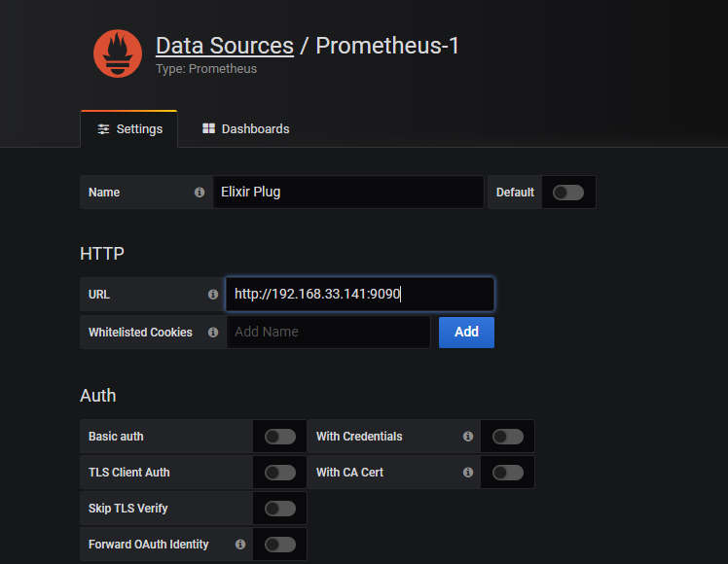Click the Settings tab sliders icon
728x564 pixels.
tap(103, 129)
